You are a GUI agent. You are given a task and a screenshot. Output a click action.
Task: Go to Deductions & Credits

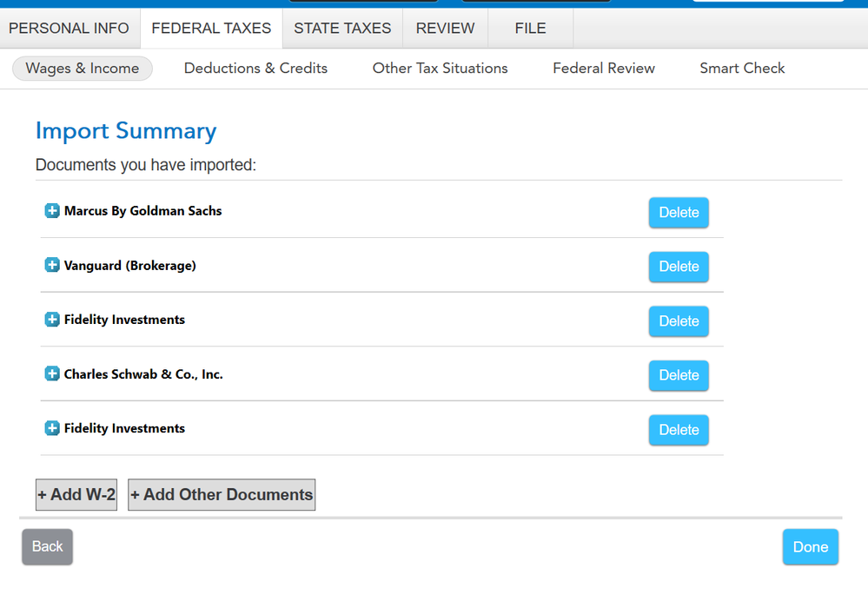pyautogui.click(x=255, y=68)
